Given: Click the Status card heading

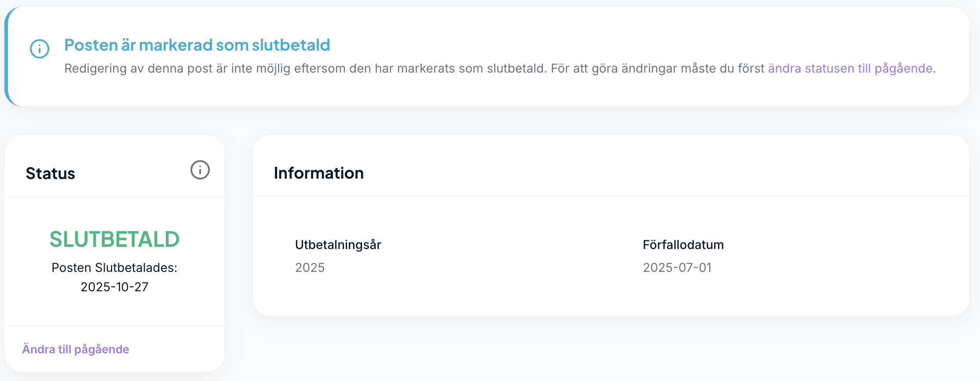Looking at the screenshot, I should pos(51,173).
